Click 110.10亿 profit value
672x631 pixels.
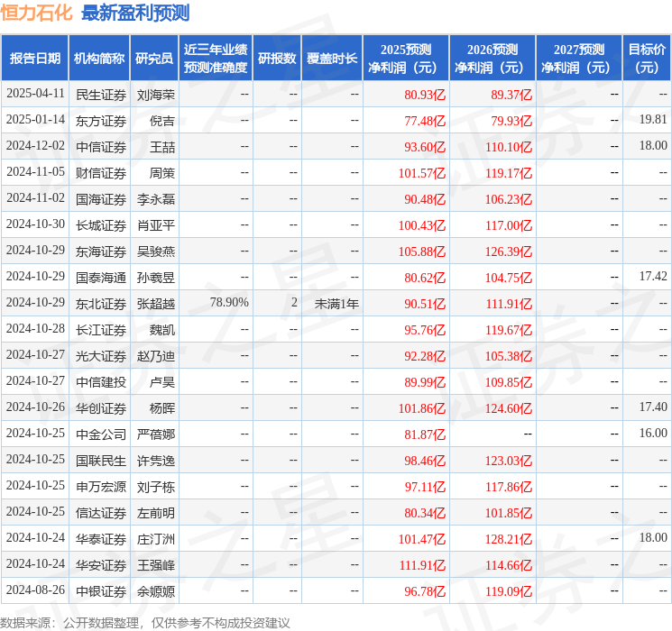pos(509,147)
